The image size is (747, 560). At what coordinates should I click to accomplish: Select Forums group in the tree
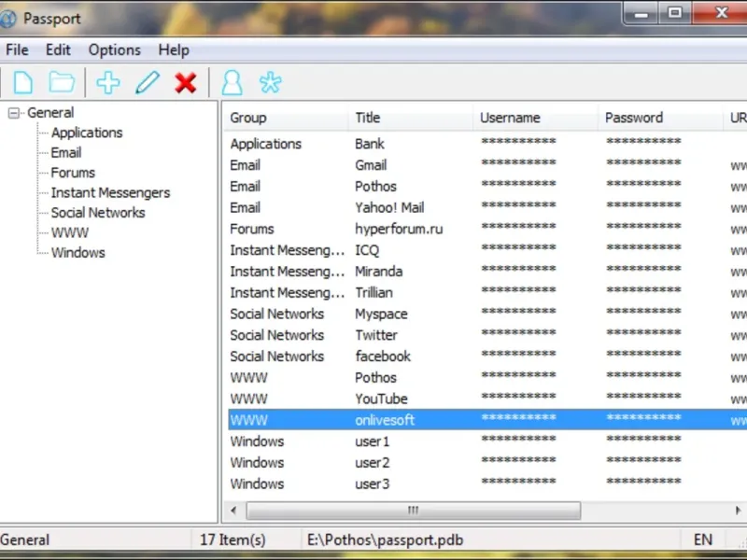click(73, 173)
